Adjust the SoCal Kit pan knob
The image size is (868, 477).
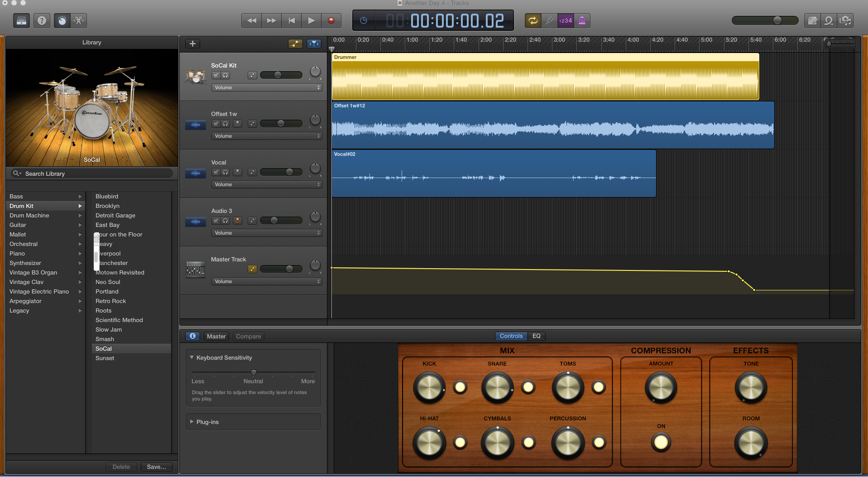point(315,72)
